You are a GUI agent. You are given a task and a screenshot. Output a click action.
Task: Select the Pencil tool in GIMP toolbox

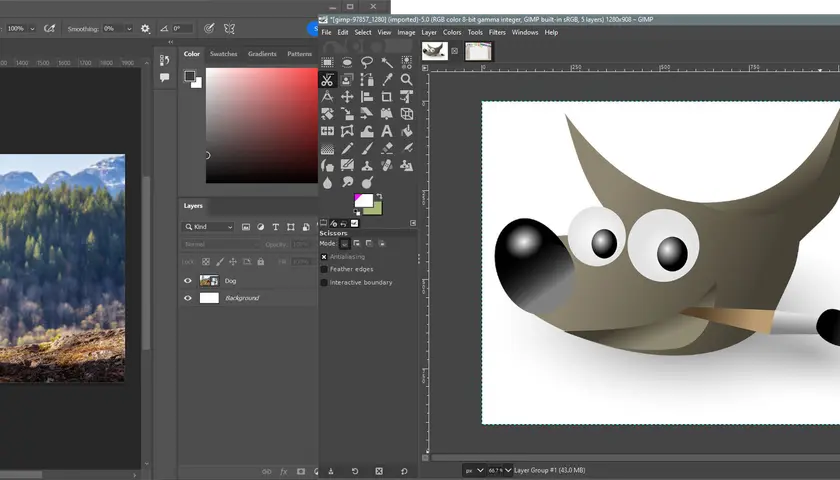pyautogui.click(x=347, y=148)
